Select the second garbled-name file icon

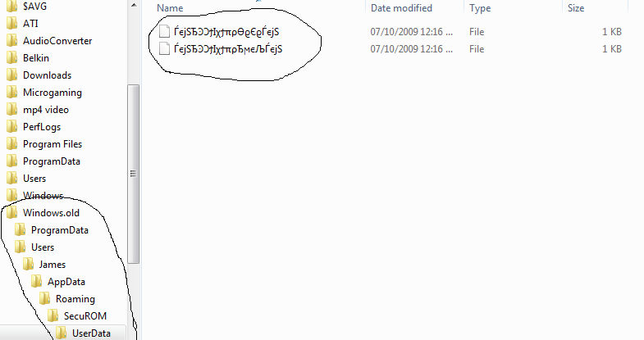click(164, 49)
